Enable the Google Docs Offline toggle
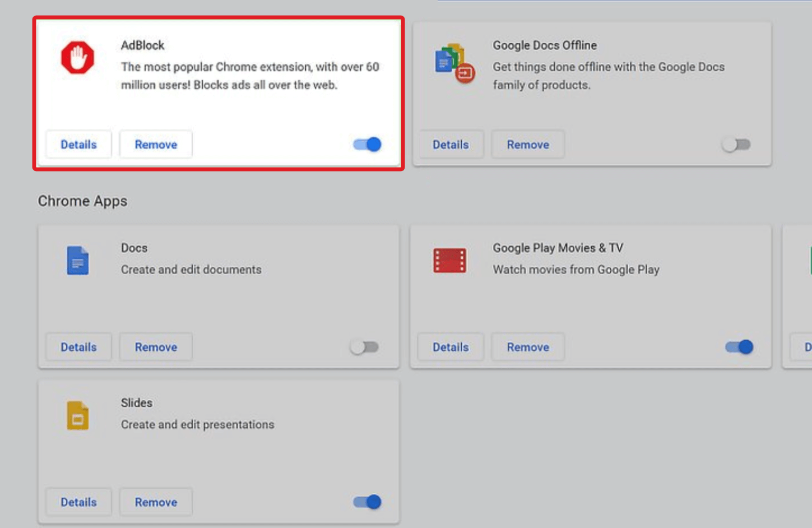The height and width of the screenshot is (528, 812). tap(736, 145)
